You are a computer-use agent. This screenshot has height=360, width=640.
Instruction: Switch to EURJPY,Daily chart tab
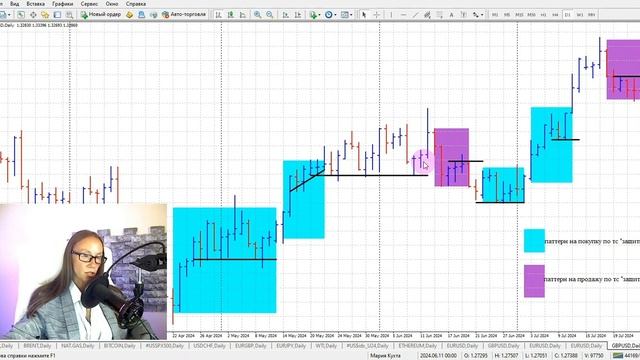pos(291,346)
